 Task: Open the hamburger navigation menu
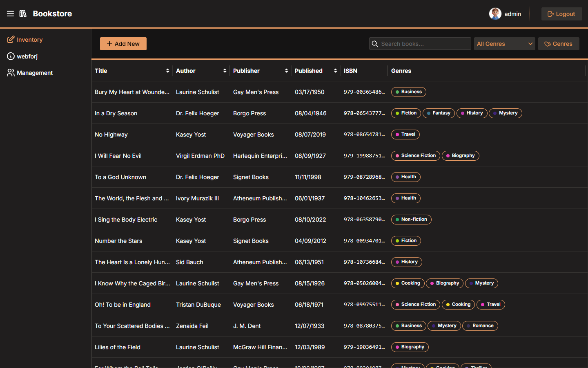click(x=10, y=13)
